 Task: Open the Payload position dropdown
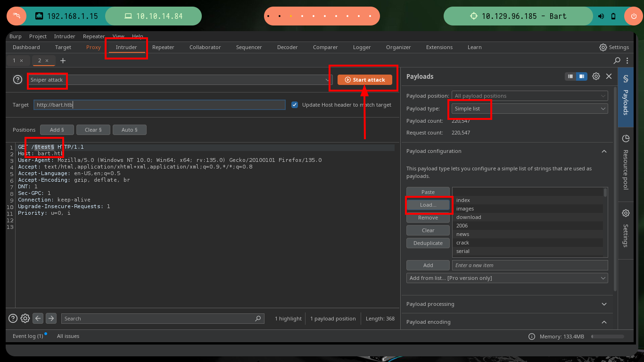pos(529,96)
